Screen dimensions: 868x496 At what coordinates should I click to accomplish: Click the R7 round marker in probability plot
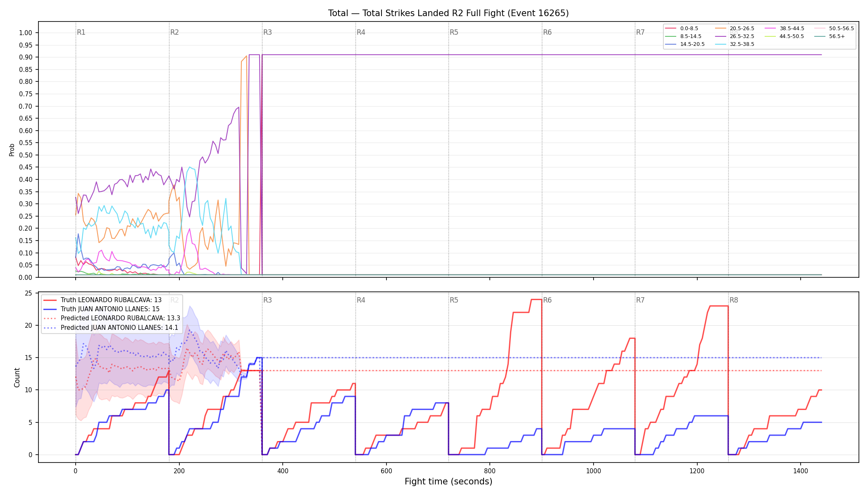[640, 32]
